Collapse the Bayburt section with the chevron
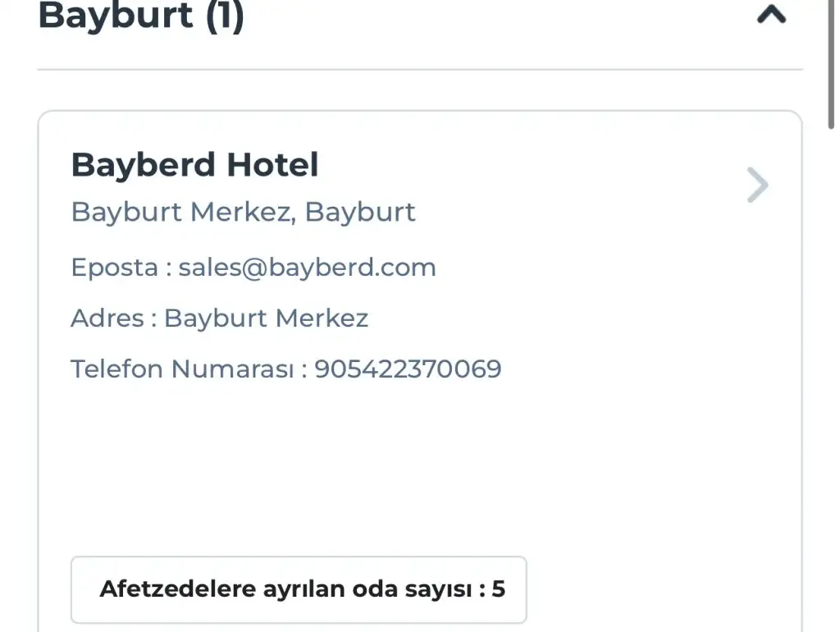 (x=771, y=16)
